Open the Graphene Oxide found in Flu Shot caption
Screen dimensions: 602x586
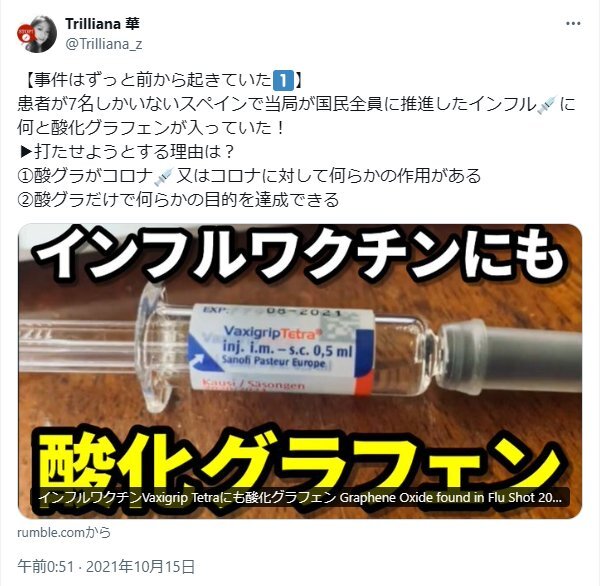[300, 498]
